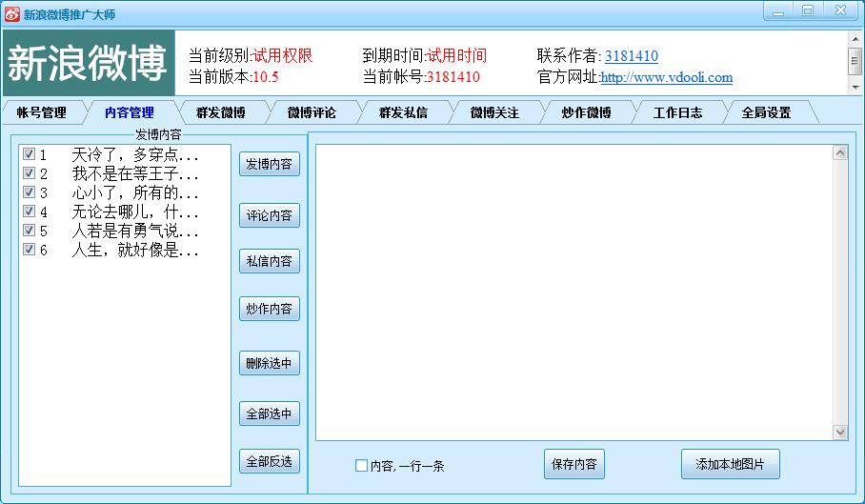
Task: Enable the 内容,一行一条 checkbox
Action: click(x=361, y=465)
